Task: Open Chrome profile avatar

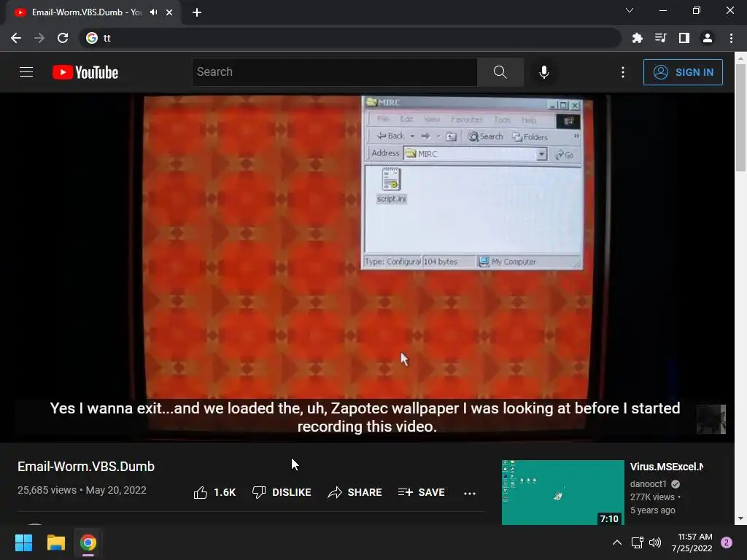Action: pyautogui.click(x=707, y=38)
